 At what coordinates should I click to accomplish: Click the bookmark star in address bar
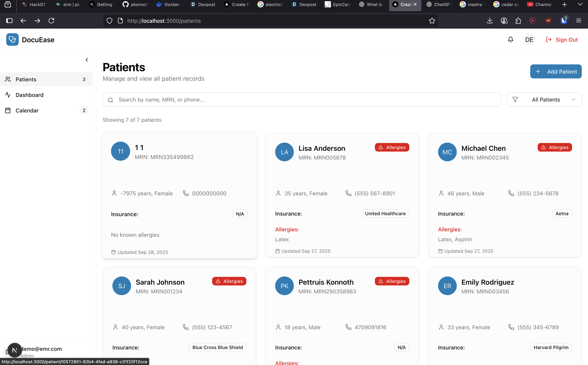(432, 21)
